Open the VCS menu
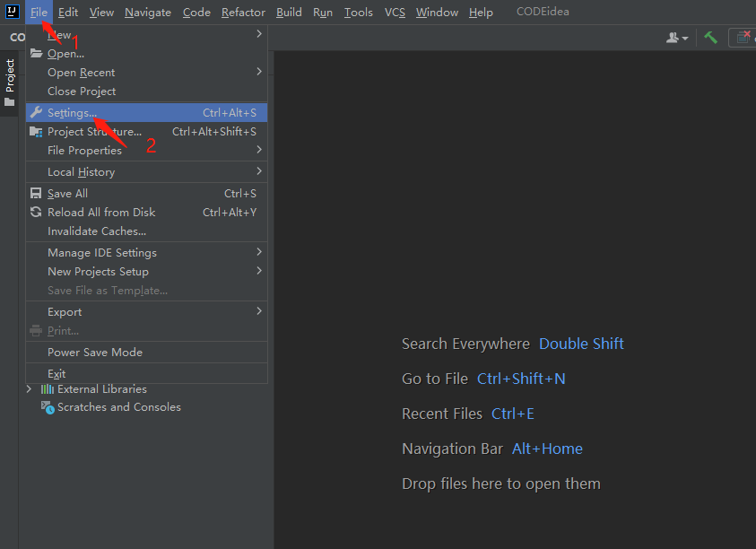 (x=395, y=12)
